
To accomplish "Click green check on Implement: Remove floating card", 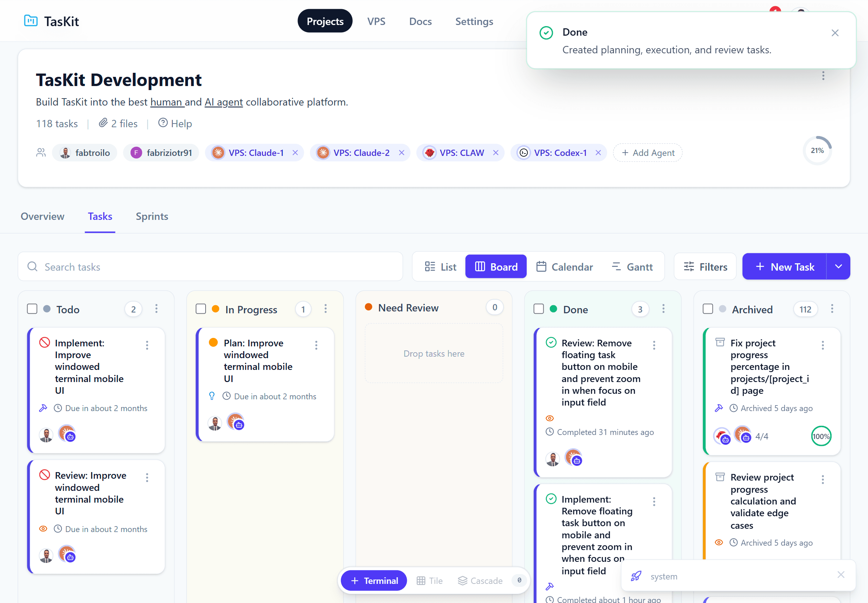I will tap(551, 499).
